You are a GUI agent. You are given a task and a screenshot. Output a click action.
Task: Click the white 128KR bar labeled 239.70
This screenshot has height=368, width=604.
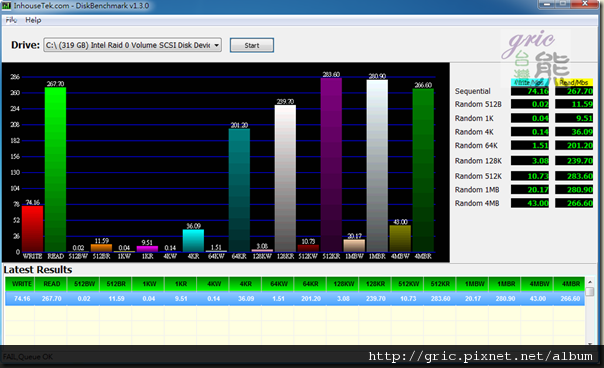coord(285,178)
